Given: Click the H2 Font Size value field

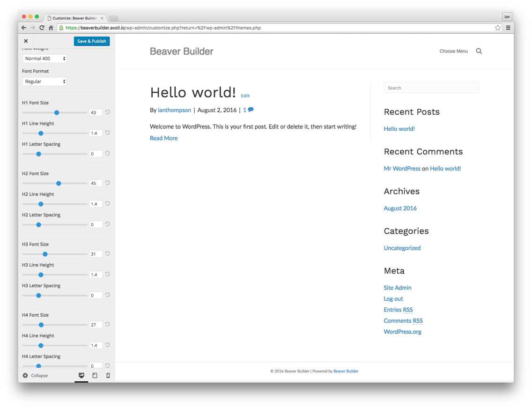Looking at the screenshot, I should coord(96,183).
